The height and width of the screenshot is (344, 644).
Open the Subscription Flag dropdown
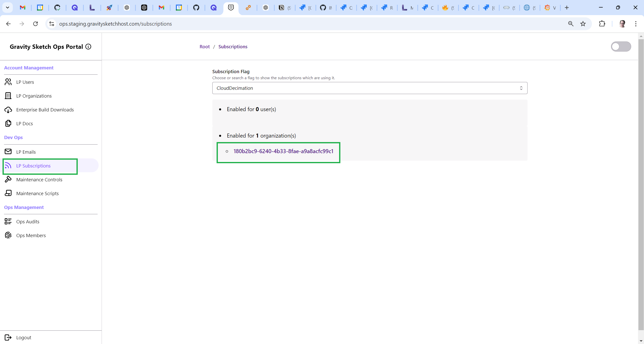370,88
